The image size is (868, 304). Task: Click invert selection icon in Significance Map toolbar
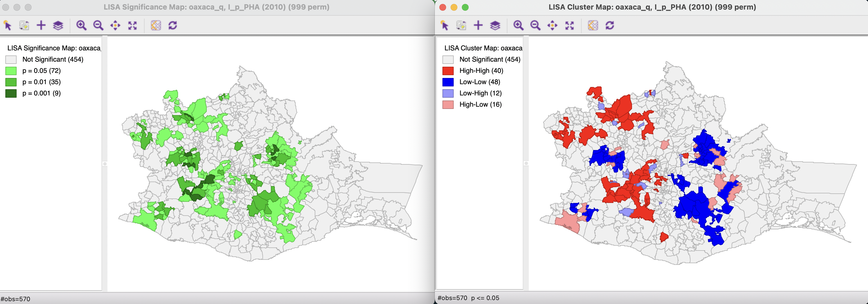pyautogui.click(x=24, y=25)
